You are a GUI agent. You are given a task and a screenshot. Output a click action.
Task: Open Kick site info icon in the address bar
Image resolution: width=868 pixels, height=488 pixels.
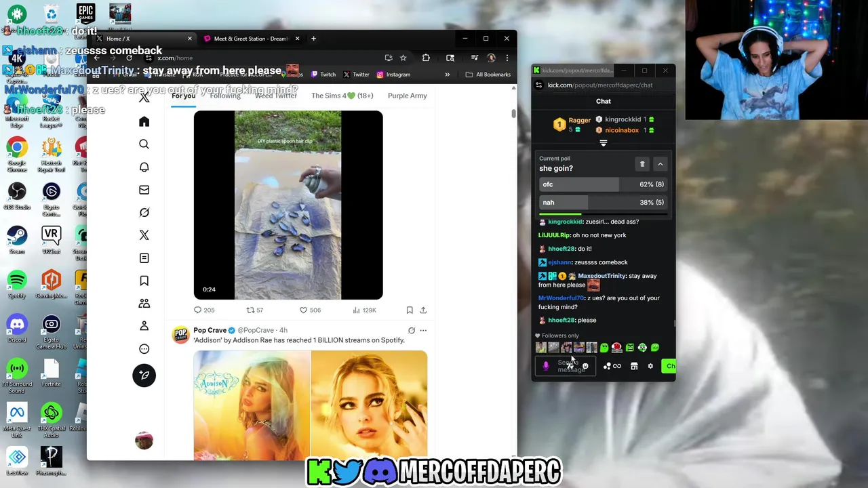[539, 85]
